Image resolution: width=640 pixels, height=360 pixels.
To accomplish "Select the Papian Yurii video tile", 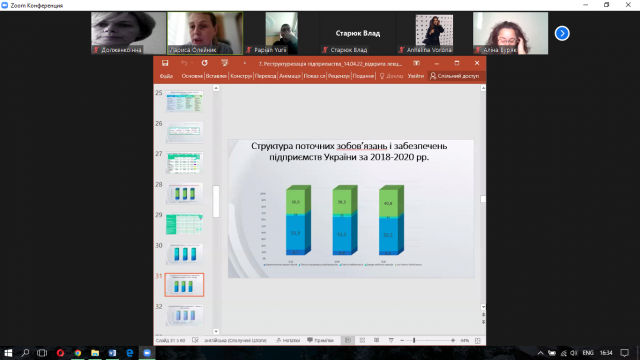I will coord(281,33).
